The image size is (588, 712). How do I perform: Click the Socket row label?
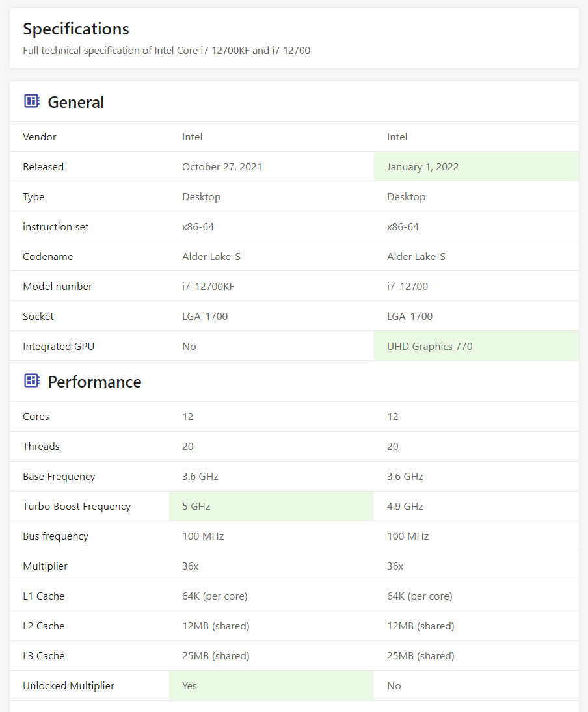(38, 316)
